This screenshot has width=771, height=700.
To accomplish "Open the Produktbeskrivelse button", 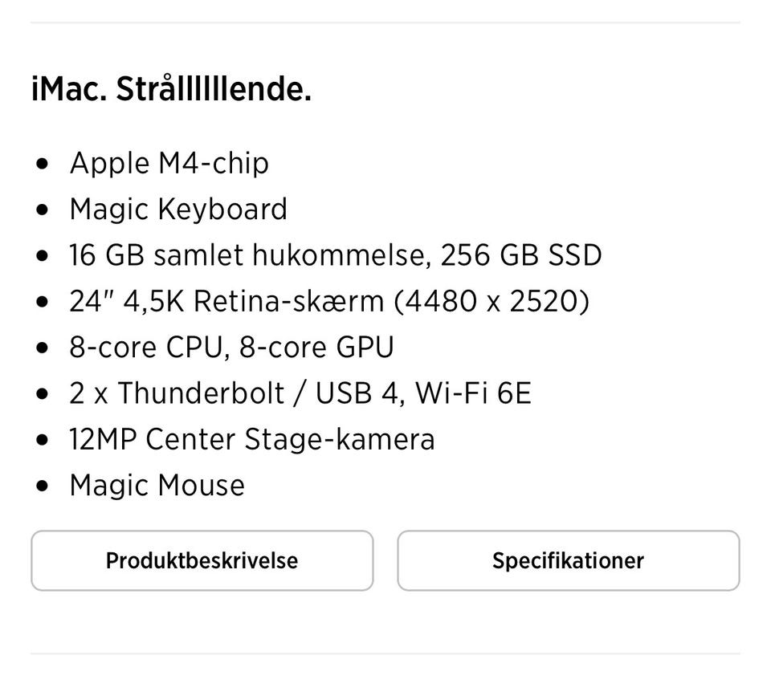I will click(x=202, y=560).
